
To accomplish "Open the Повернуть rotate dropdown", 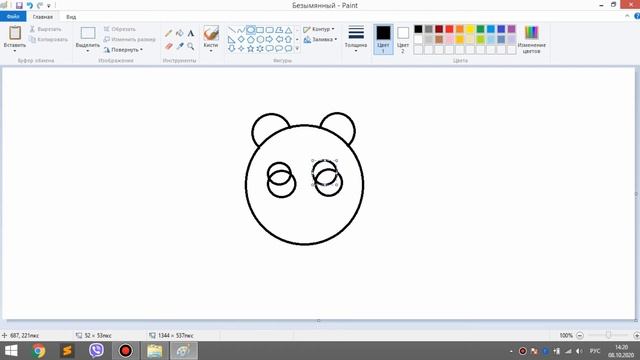I will coord(123,50).
